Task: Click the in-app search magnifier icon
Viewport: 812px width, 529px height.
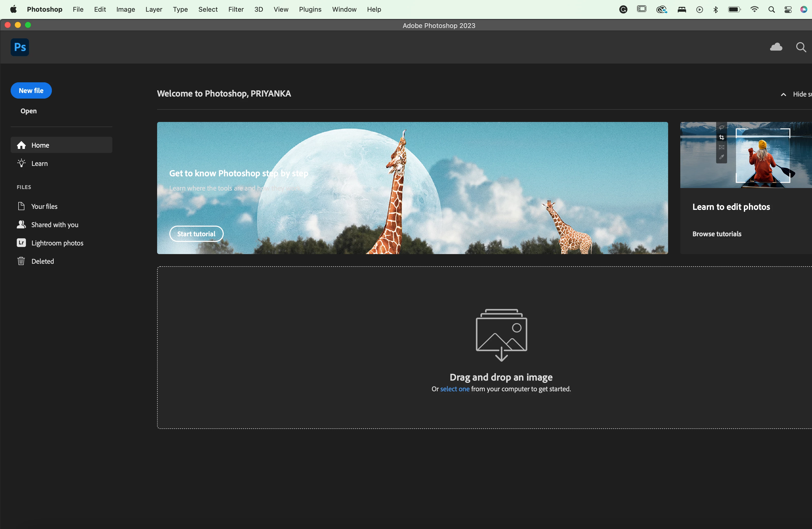Action: tap(801, 47)
